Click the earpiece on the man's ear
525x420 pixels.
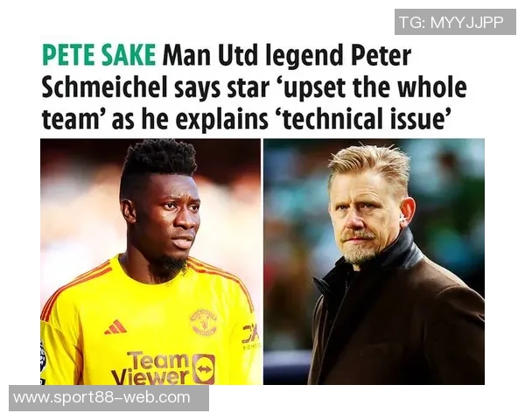[403, 220]
